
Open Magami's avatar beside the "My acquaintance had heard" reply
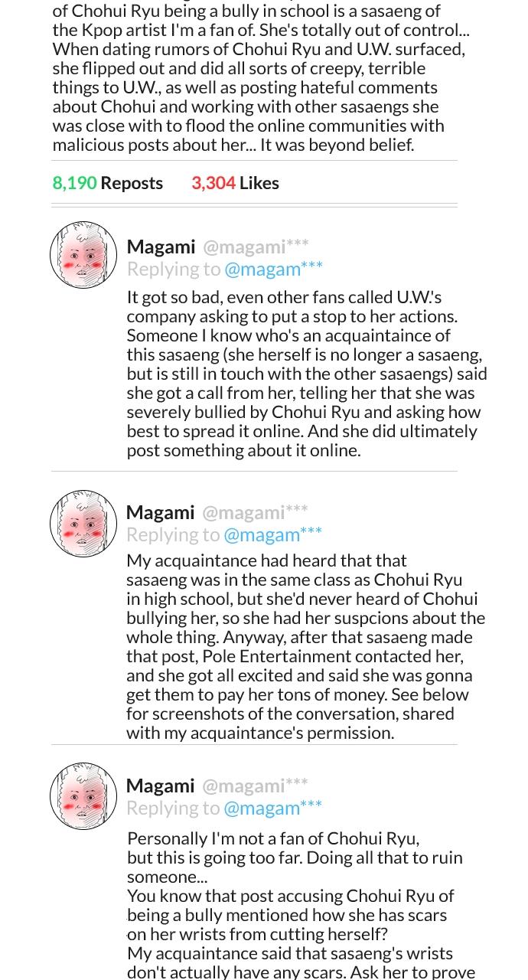coord(83,524)
